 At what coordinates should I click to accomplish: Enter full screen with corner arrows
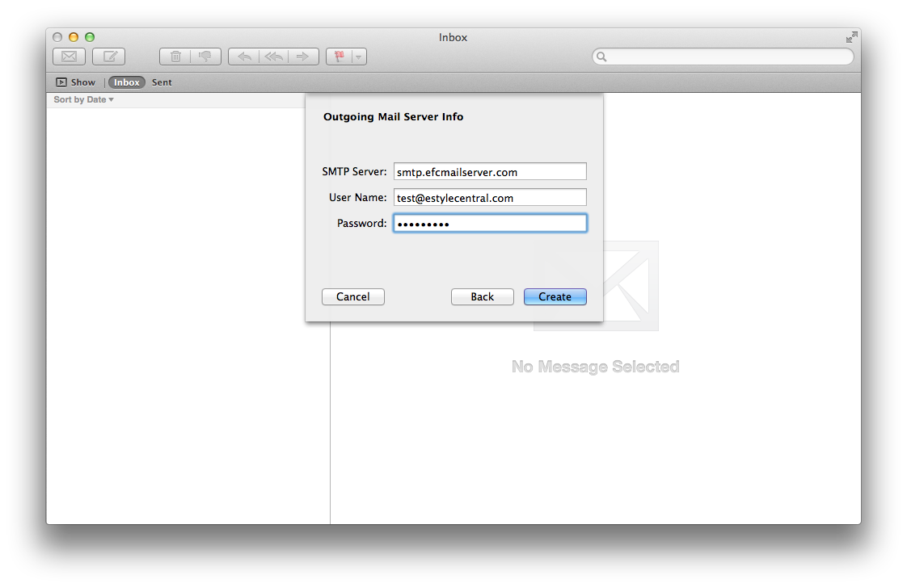coord(851,38)
